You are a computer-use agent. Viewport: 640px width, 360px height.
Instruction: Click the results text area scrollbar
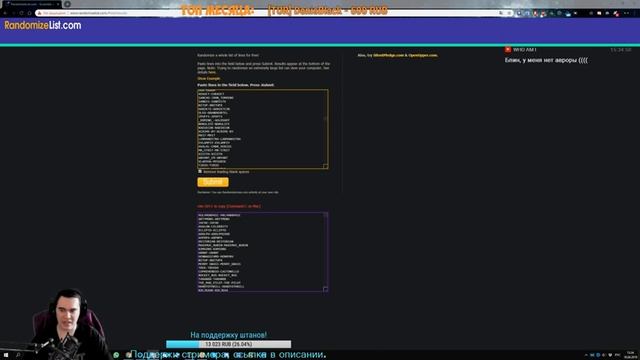click(325, 250)
